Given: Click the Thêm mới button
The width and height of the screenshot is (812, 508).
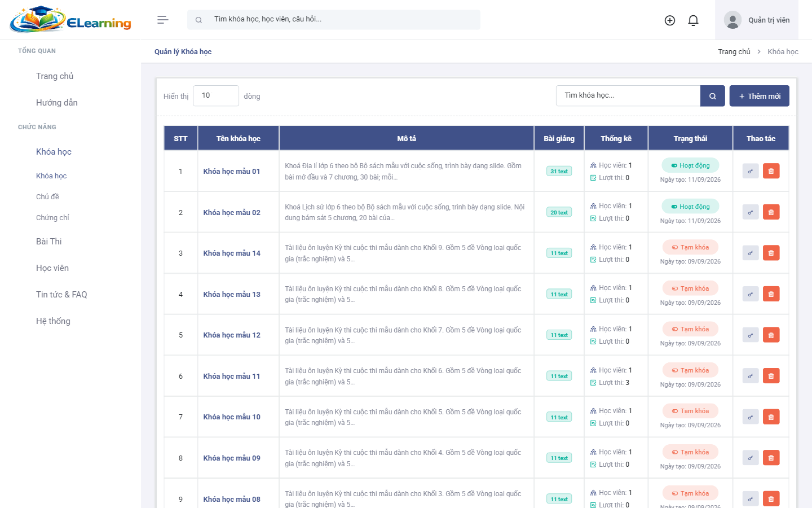Looking at the screenshot, I should [x=760, y=96].
